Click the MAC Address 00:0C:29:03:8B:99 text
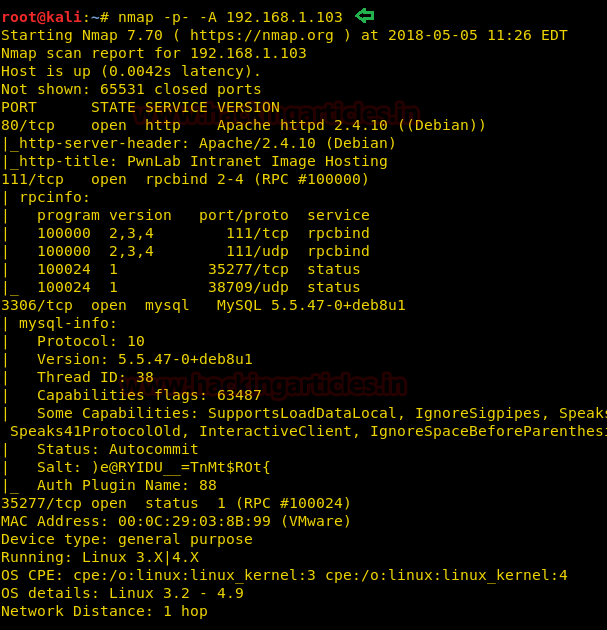 pyautogui.click(x=176, y=521)
